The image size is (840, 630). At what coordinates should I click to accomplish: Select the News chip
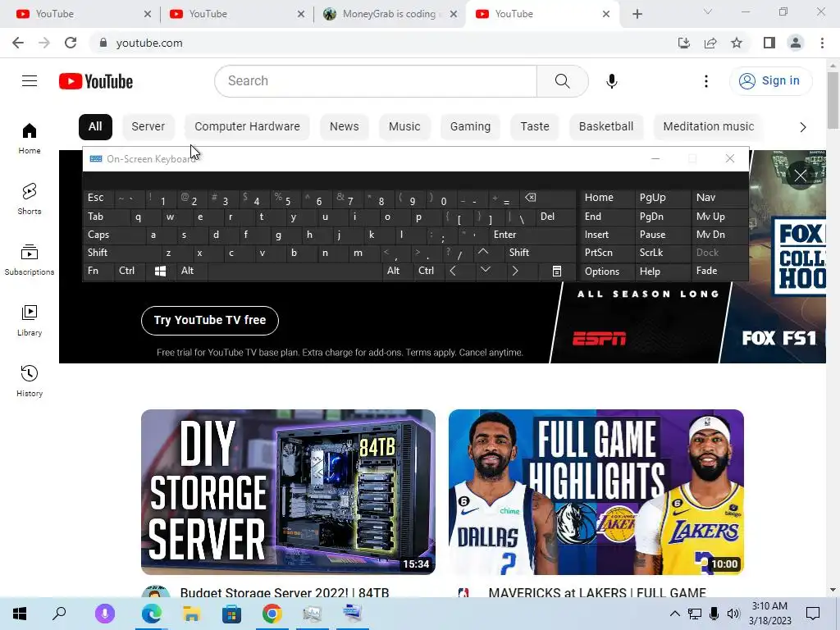point(344,126)
